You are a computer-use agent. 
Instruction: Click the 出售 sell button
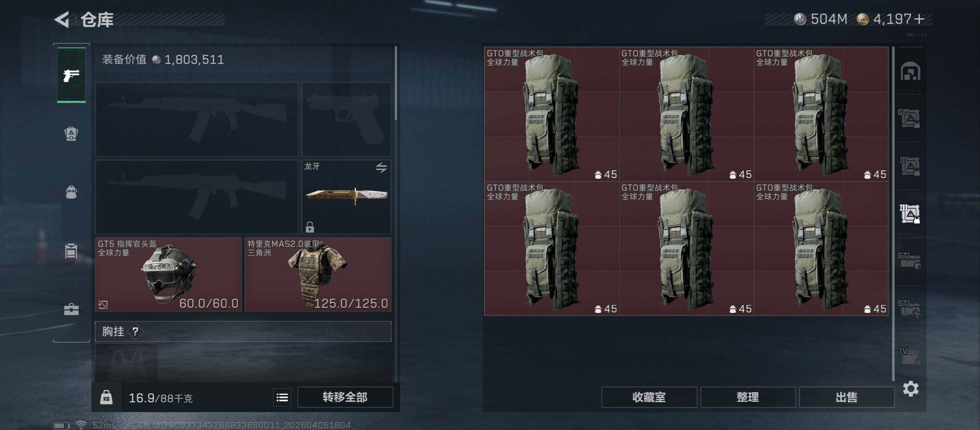tap(847, 397)
